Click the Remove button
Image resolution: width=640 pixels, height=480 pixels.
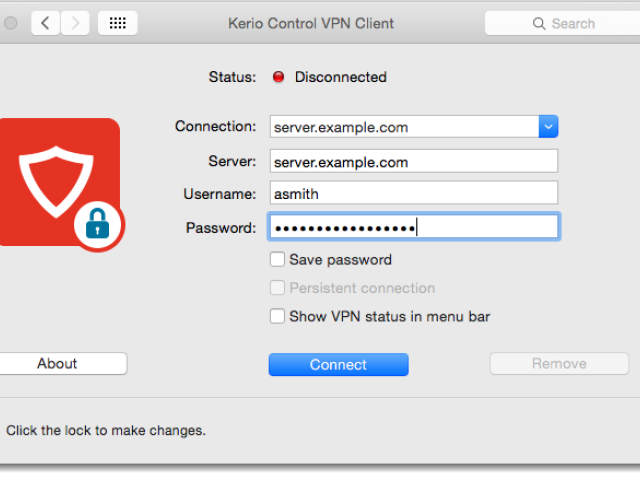(559, 364)
